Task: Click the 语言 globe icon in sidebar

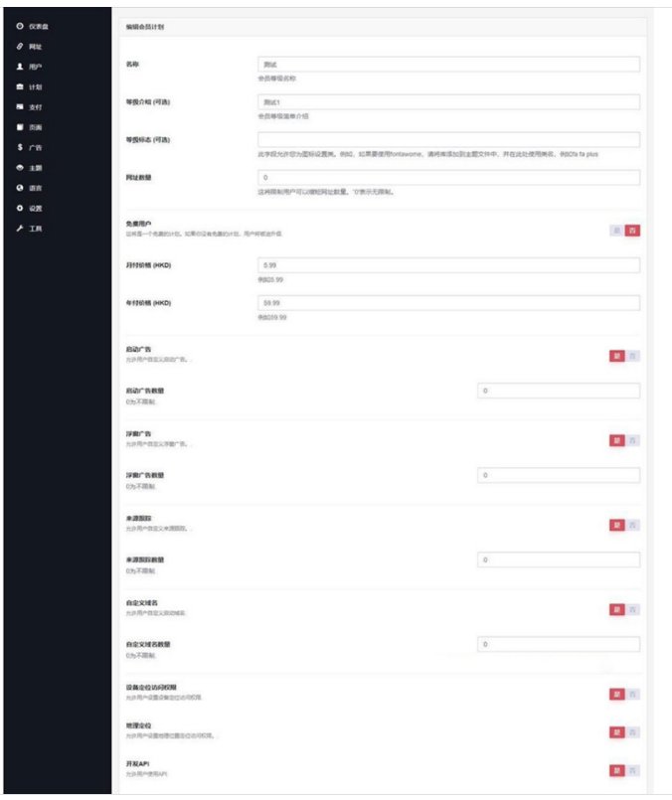Action: tap(20, 188)
